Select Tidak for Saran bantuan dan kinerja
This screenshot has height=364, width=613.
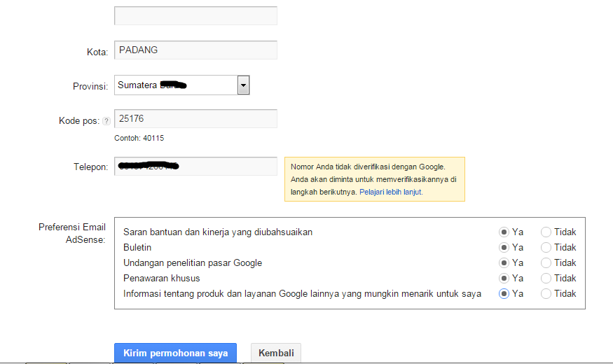(546, 232)
